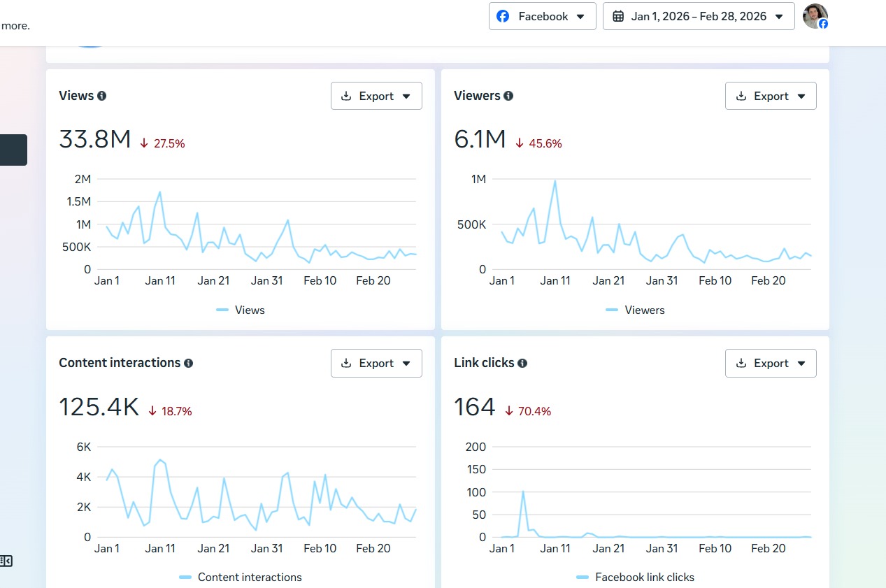Viewport: 886px width, 588px height.
Task: Click the 164 link clicks total
Action: pos(475,407)
